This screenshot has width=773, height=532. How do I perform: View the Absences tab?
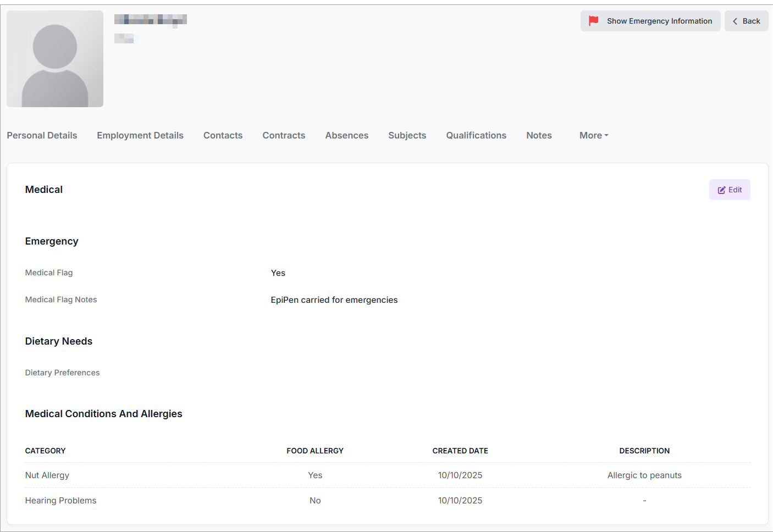(x=346, y=135)
